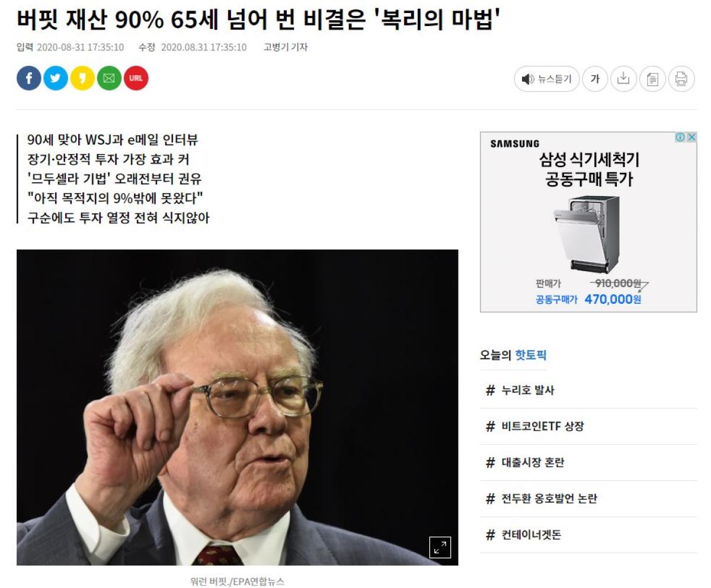Screen dimensions: 711x588
Task: Share via KakaoTalk yellow icon
Action: pos(82,78)
